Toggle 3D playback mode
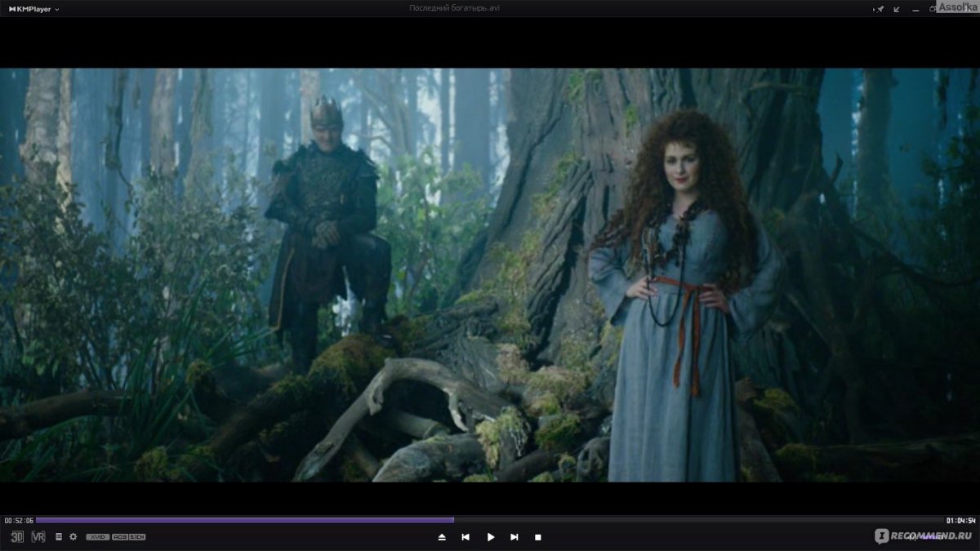 pos(17,536)
